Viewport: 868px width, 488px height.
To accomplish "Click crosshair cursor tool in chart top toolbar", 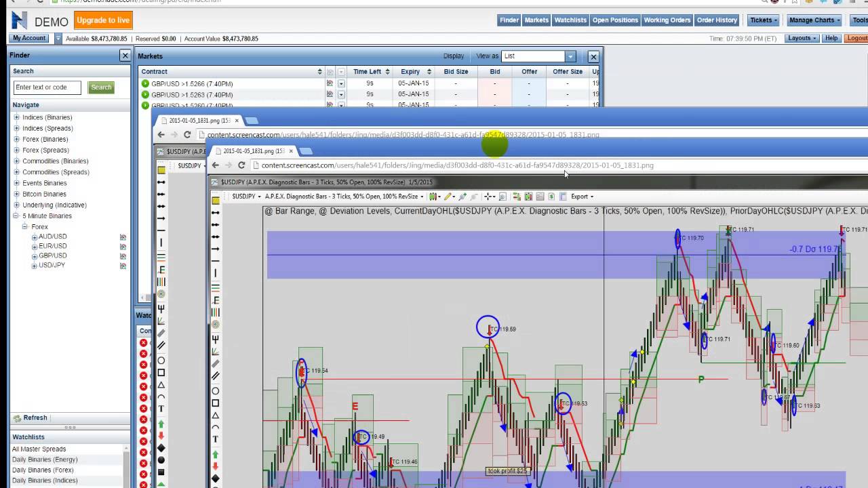I will [x=488, y=197].
